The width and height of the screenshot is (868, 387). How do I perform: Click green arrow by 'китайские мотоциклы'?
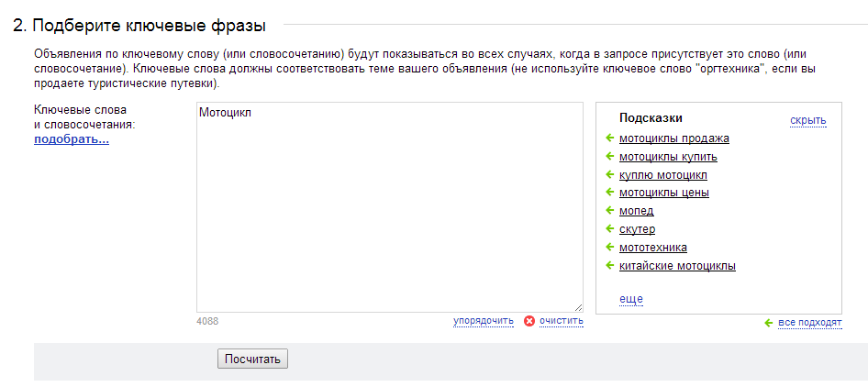coord(610,265)
